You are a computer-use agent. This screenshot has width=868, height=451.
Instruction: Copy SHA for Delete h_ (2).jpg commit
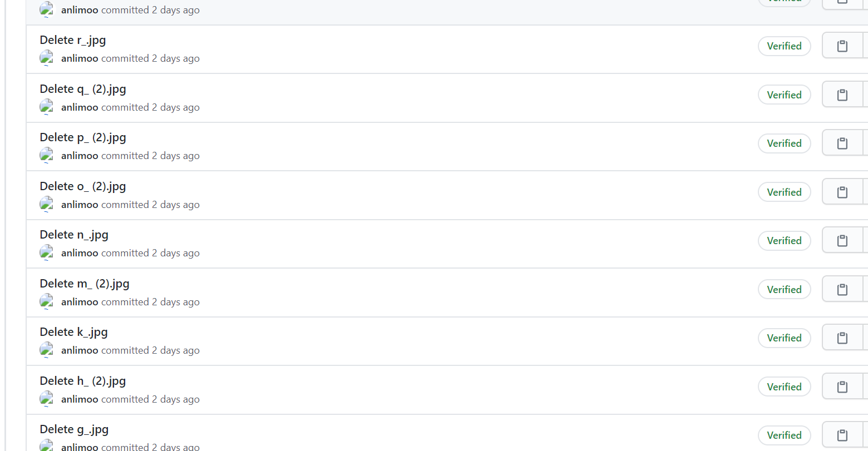(x=842, y=387)
